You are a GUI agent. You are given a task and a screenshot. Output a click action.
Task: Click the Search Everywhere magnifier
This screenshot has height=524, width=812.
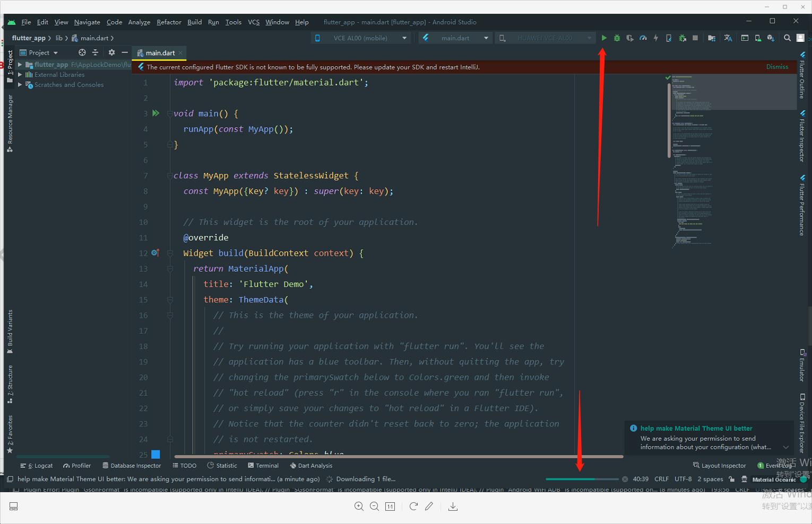coord(788,38)
